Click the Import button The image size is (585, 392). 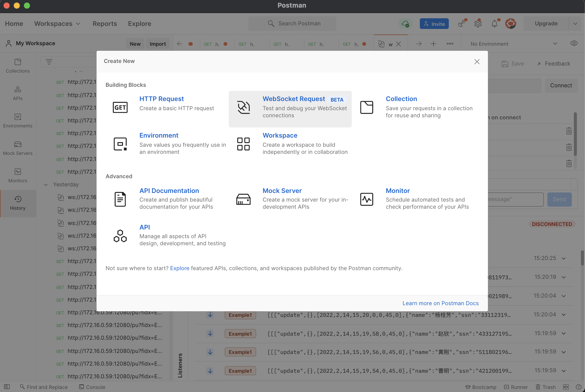coord(158,44)
